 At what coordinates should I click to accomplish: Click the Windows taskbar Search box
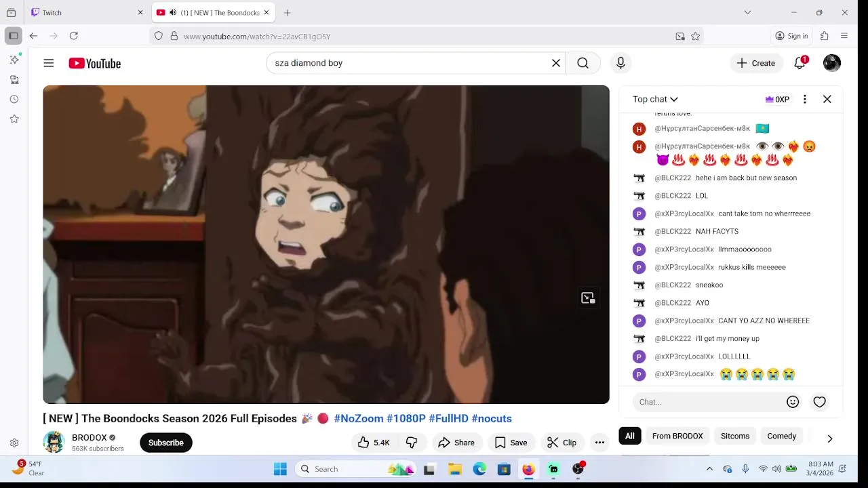[x=355, y=469]
